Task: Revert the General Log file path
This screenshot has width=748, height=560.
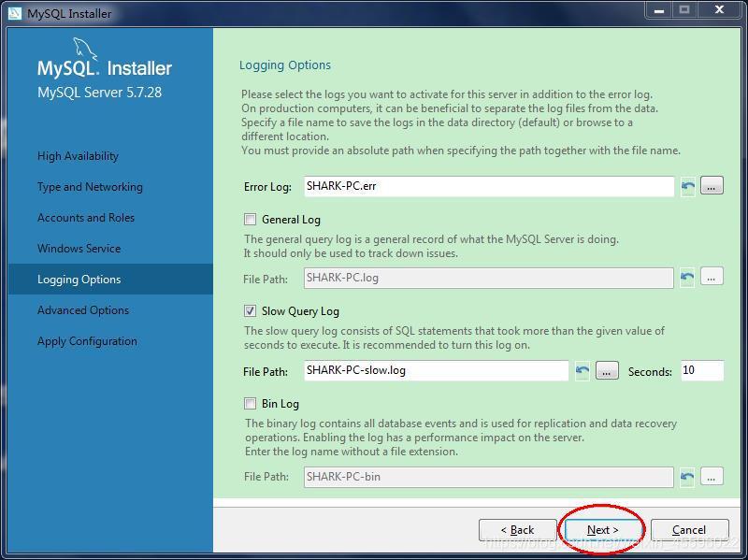Action: pyautogui.click(x=687, y=277)
